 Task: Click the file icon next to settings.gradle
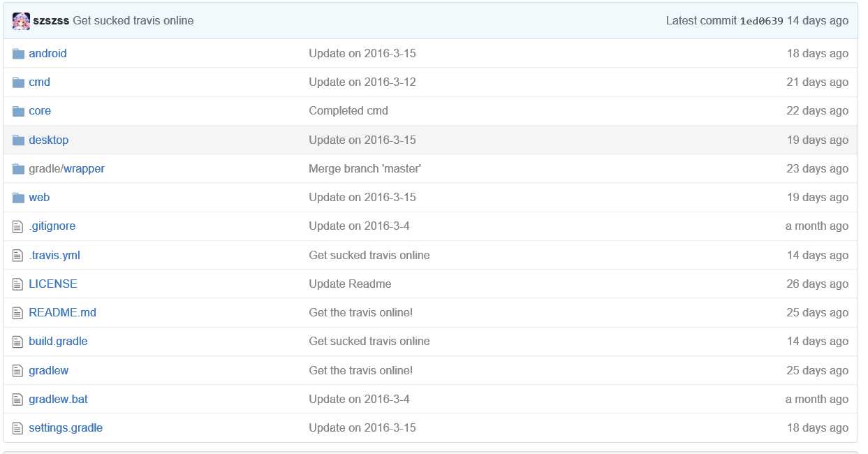pyautogui.click(x=18, y=428)
